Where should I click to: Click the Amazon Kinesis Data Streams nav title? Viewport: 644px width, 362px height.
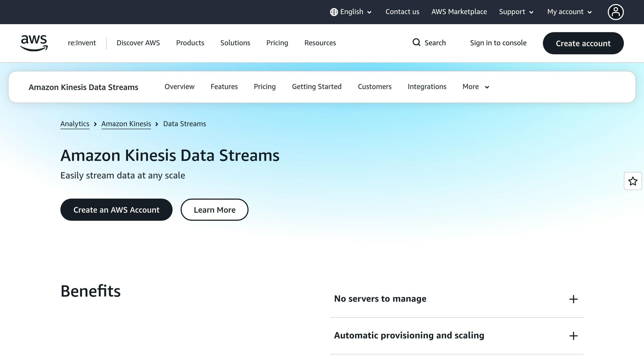pos(83,87)
